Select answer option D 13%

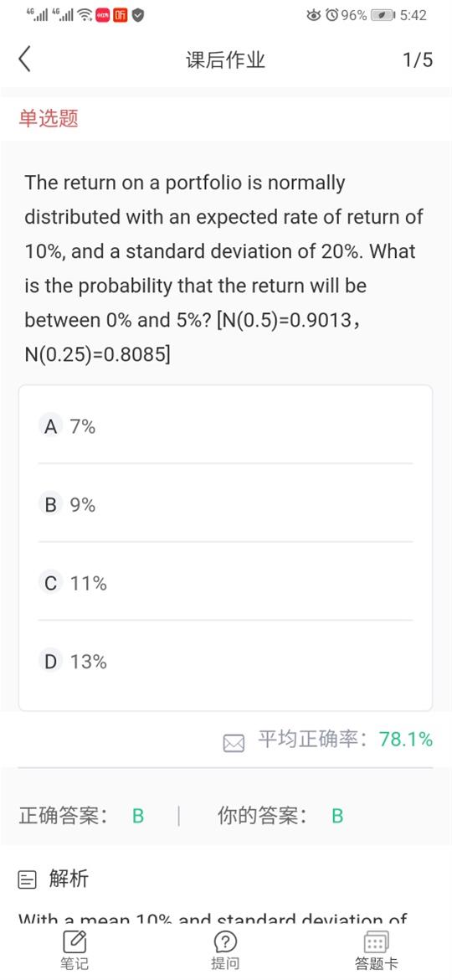pyautogui.click(x=225, y=661)
